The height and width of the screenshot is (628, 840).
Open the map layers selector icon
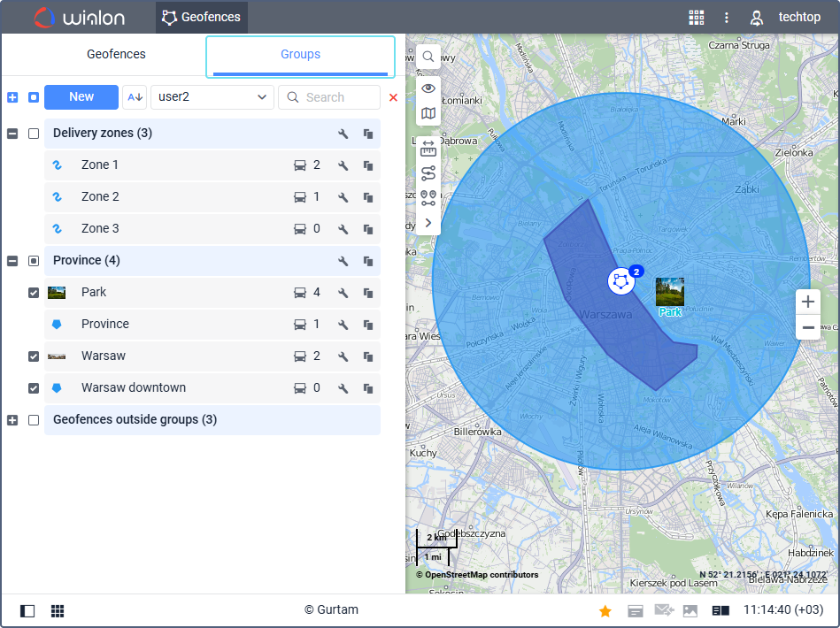pos(428,113)
